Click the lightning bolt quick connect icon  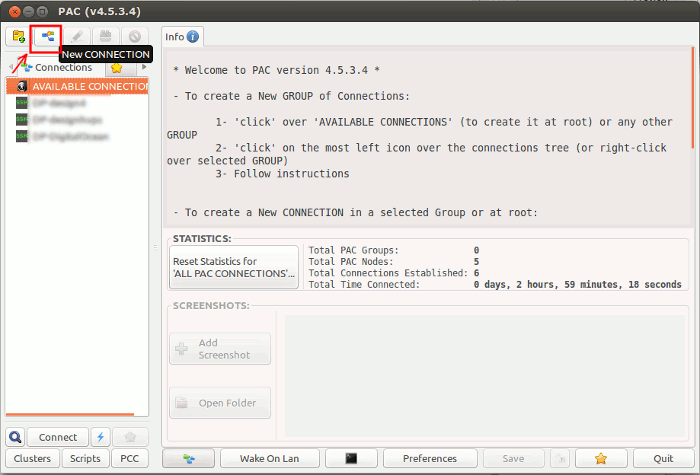(x=101, y=437)
